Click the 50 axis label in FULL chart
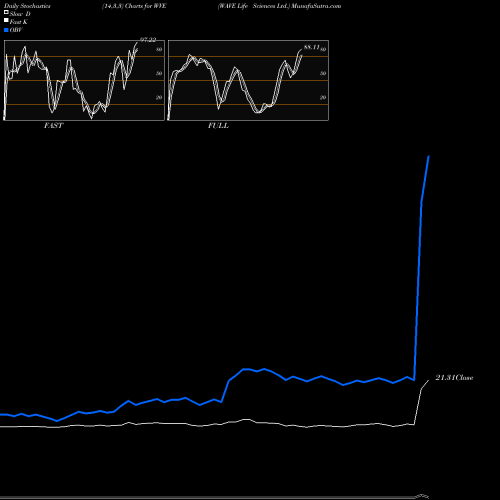 [x=323, y=73]
